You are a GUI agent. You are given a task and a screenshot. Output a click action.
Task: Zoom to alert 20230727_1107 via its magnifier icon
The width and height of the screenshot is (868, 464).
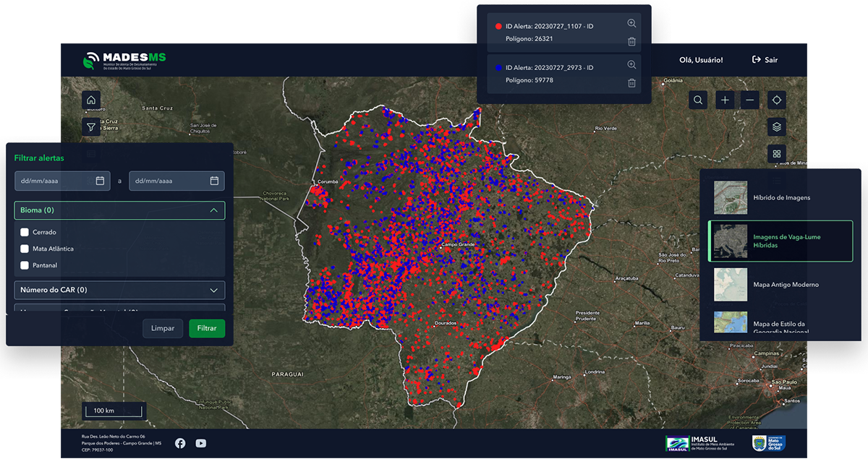(x=631, y=22)
